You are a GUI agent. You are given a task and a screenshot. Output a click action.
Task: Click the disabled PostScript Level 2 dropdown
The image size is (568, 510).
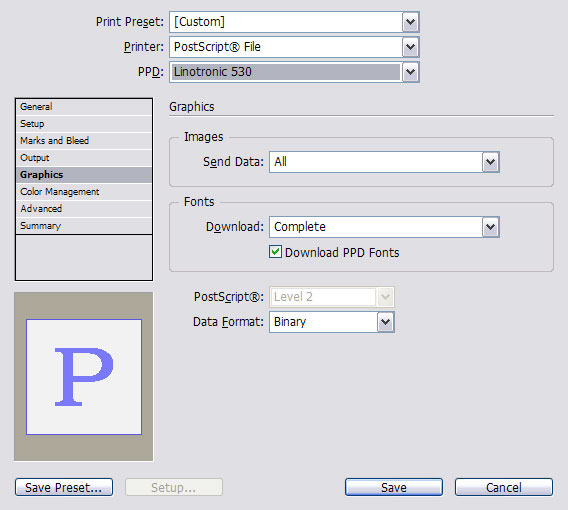tap(331, 297)
